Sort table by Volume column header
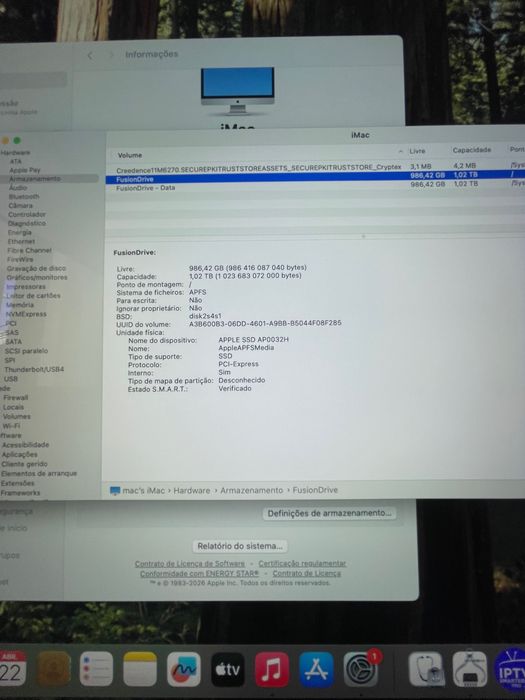 pos(130,155)
